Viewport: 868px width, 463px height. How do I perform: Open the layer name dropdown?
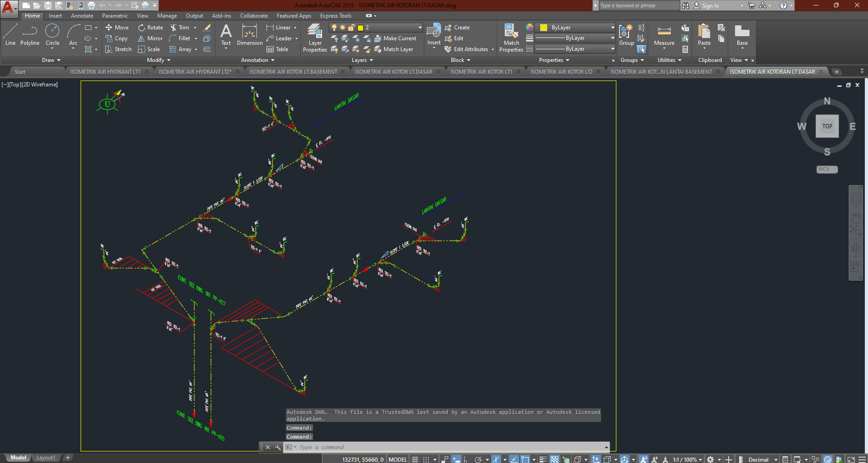tap(420, 28)
